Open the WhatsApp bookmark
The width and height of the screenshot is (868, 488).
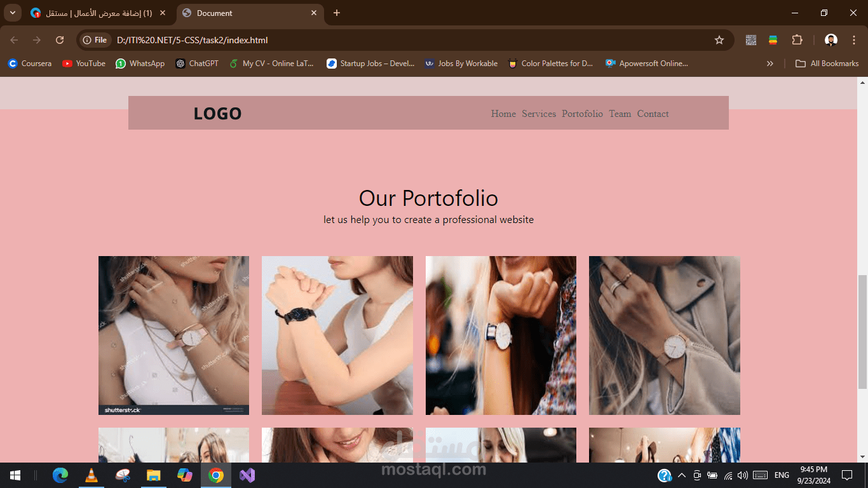140,63
